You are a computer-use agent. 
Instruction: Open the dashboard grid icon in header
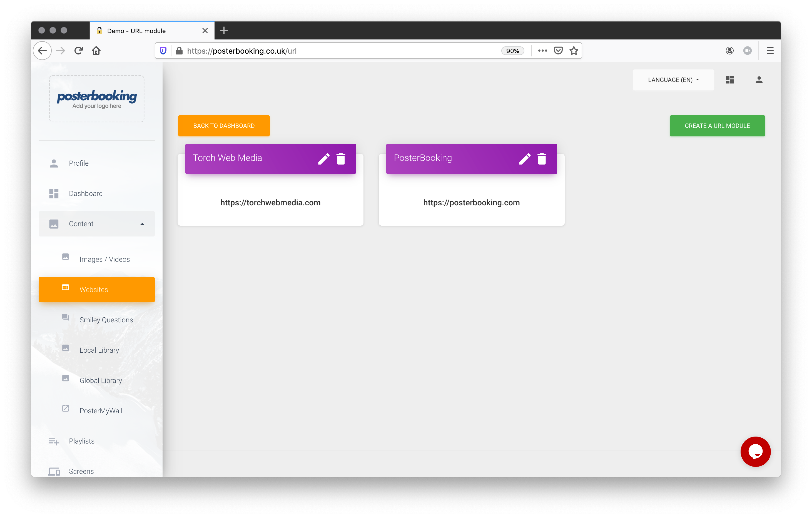(x=730, y=79)
